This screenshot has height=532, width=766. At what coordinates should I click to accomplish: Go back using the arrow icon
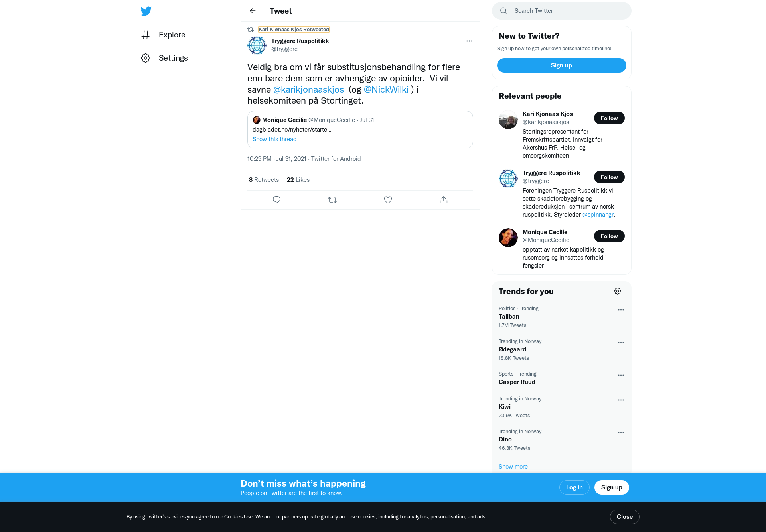[253, 11]
